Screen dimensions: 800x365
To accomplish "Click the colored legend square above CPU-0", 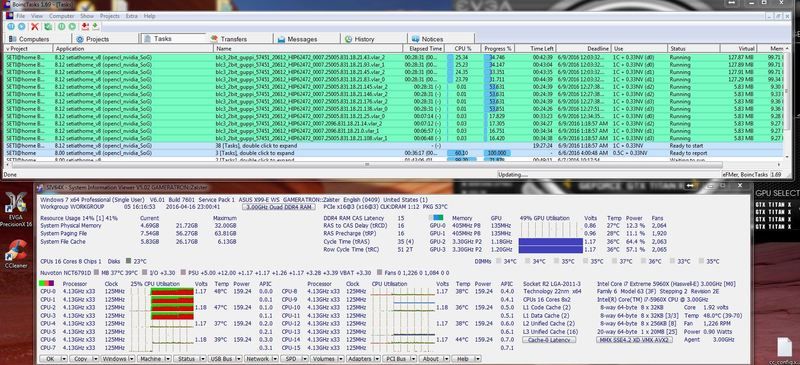I will coord(46,283).
